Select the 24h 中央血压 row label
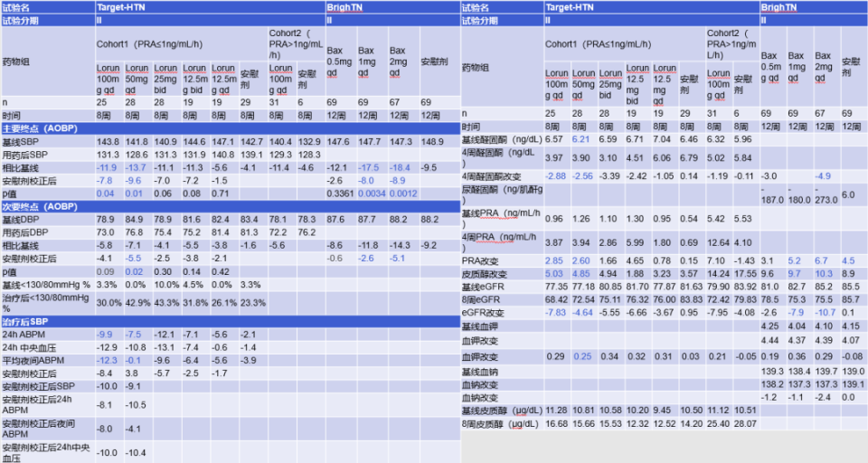Image resolution: width=868 pixels, height=463 pixels. (x=29, y=347)
